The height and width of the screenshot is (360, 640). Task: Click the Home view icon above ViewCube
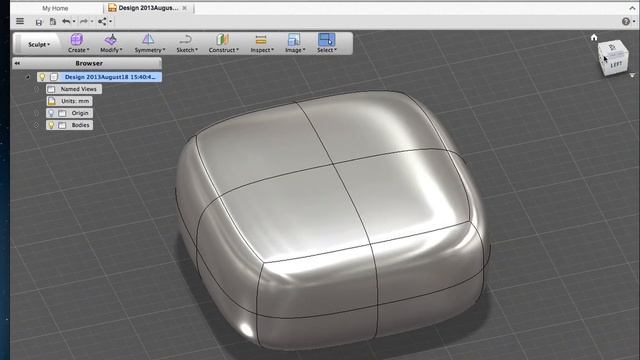point(594,38)
